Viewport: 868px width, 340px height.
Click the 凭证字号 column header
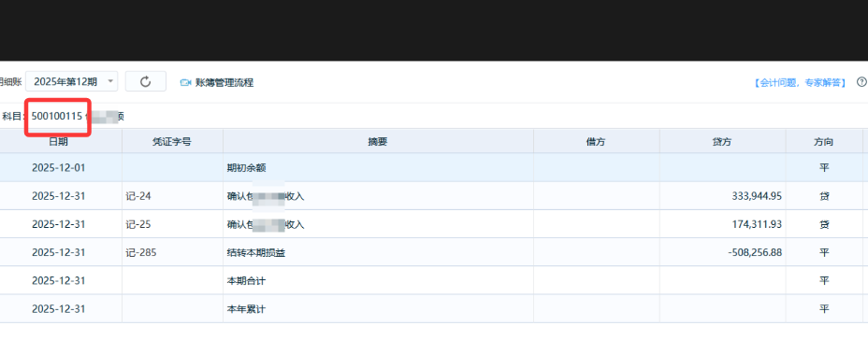click(x=172, y=142)
